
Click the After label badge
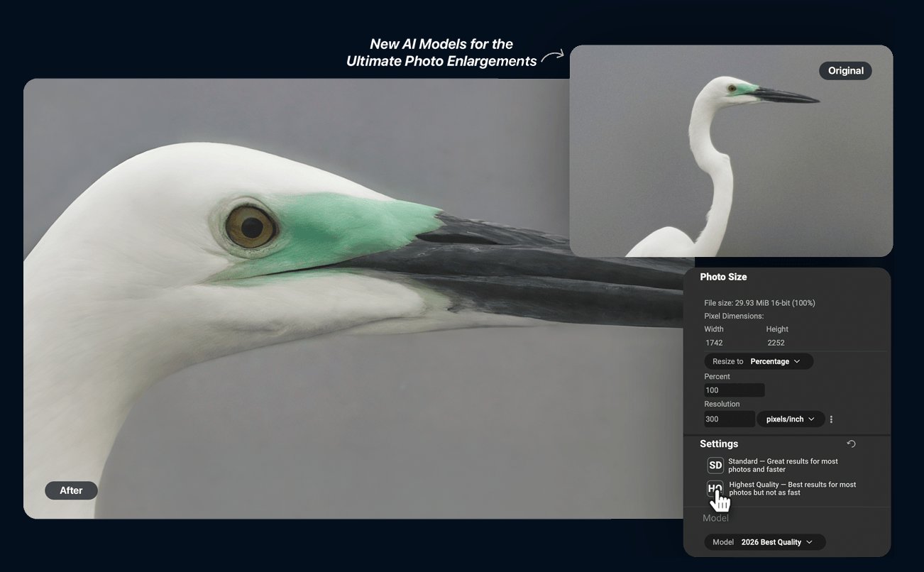click(71, 490)
